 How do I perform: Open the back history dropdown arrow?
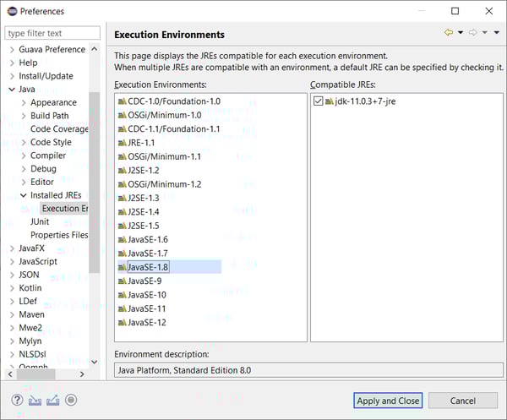click(460, 33)
